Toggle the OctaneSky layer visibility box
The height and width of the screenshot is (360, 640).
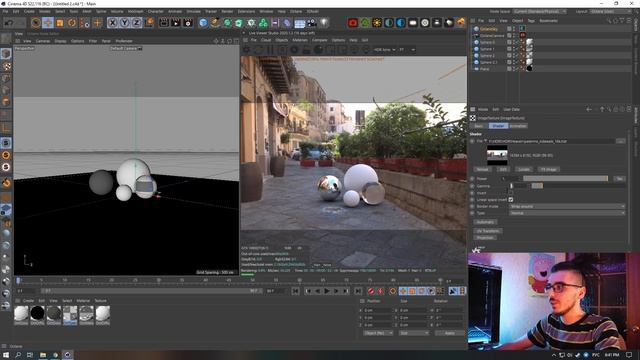[x=509, y=29]
